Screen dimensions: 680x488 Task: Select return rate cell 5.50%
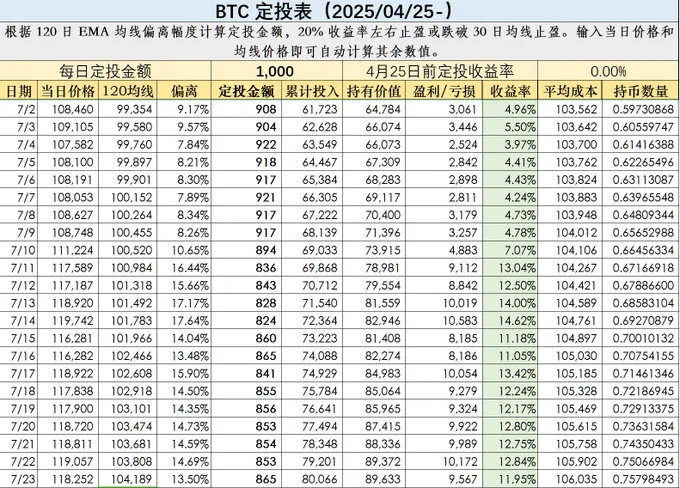(x=510, y=127)
